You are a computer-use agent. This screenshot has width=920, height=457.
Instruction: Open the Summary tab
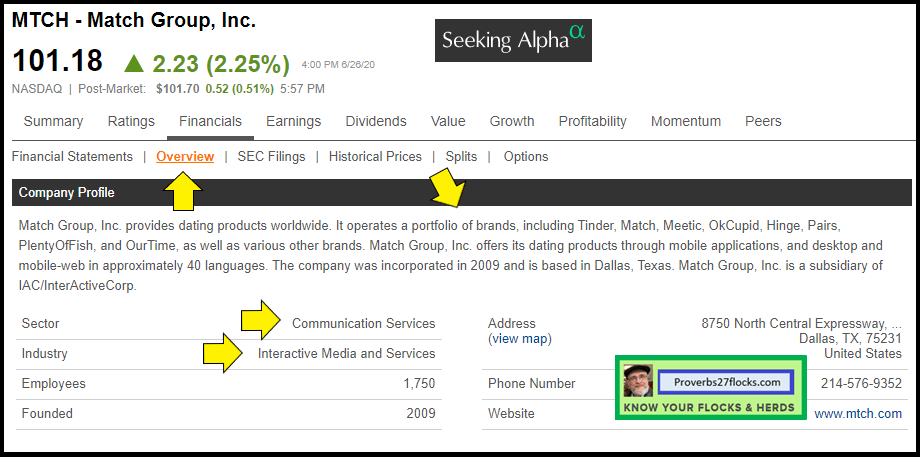[x=53, y=121]
